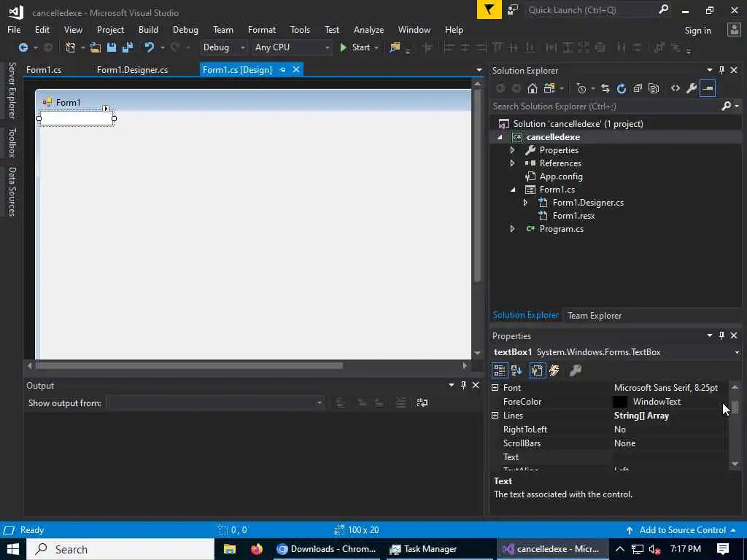Open the textBox1 smart tag arrow on the form
Image resolution: width=747 pixels, height=560 pixels.
(106, 109)
